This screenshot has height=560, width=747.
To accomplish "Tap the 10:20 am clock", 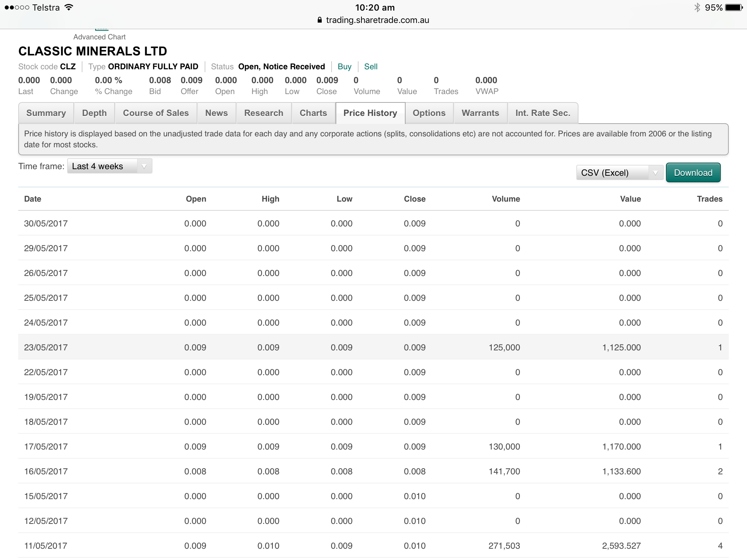I will click(x=375, y=7).
